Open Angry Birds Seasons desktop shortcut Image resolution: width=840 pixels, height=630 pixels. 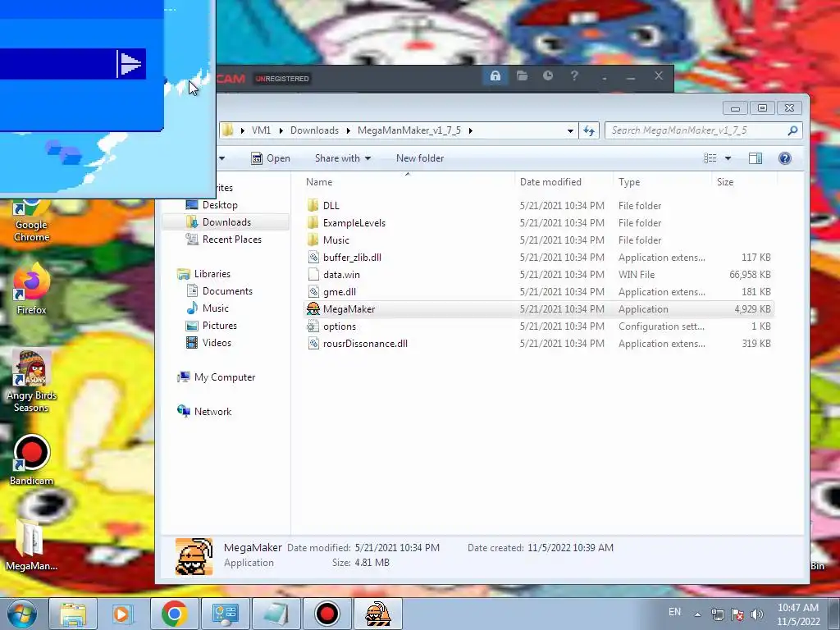point(31,381)
